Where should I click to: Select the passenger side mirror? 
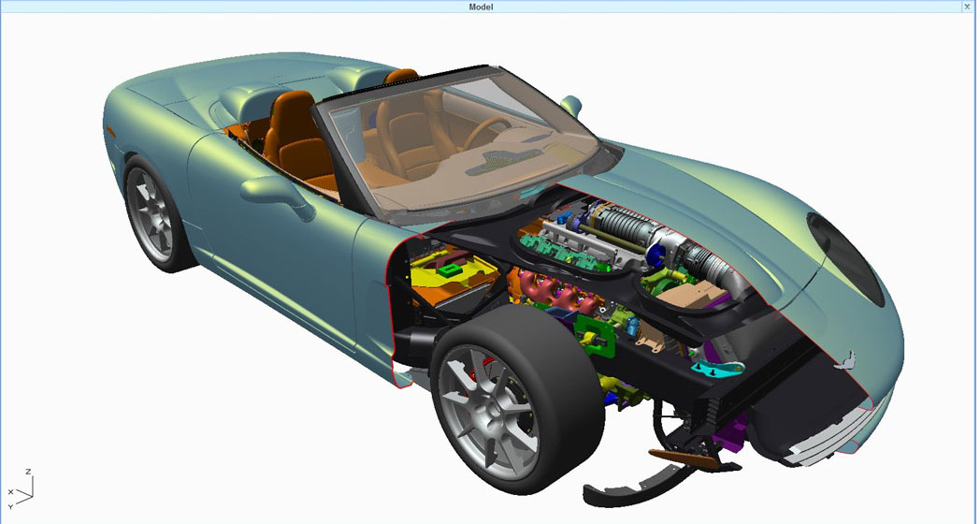[570, 105]
